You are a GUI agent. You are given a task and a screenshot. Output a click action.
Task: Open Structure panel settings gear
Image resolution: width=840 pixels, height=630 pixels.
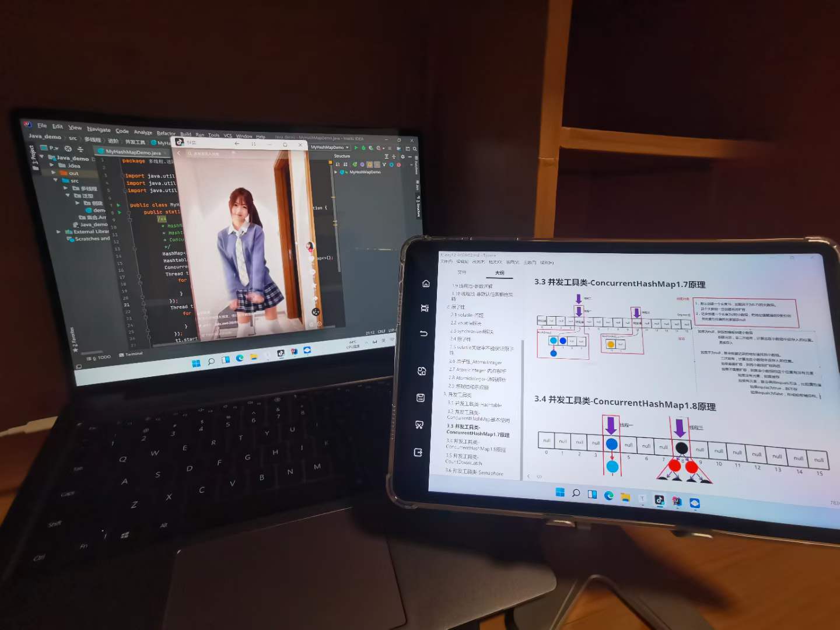(402, 157)
